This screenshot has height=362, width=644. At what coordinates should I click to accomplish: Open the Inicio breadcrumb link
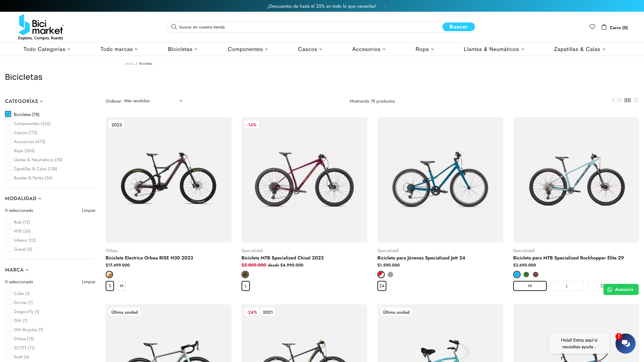(x=129, y=64)
